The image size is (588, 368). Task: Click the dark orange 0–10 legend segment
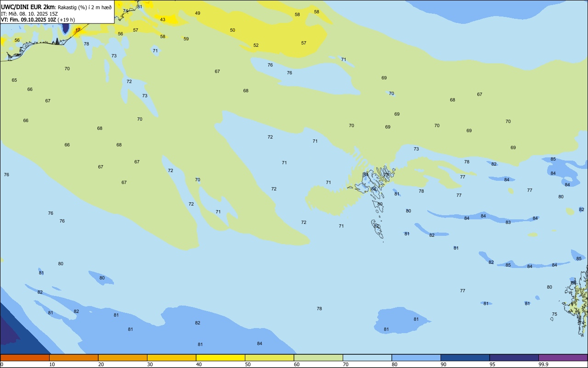coord(25,357)
